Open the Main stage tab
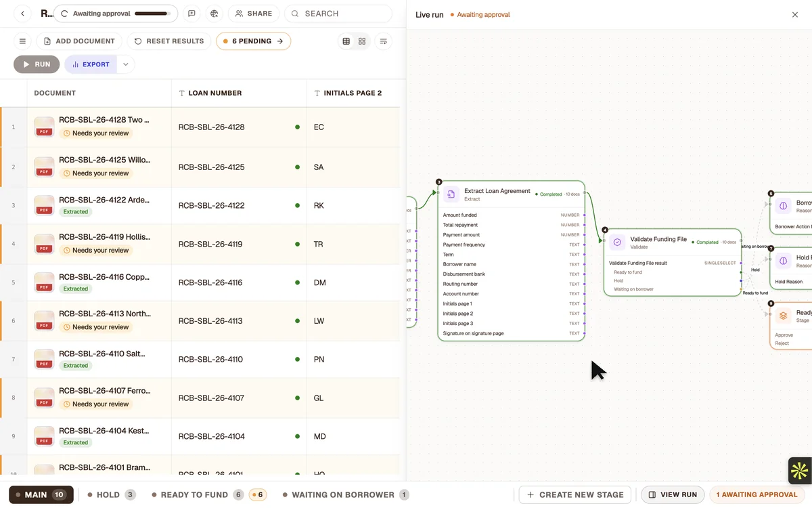This screenshot has height=508, width=812. click(x=40, y=494)
